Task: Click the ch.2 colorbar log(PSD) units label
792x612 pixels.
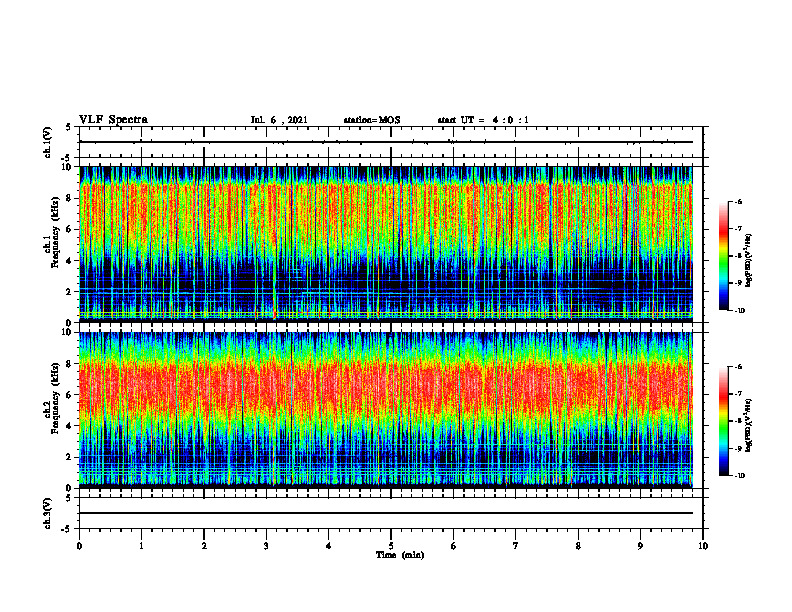Action: click(749, 426)
